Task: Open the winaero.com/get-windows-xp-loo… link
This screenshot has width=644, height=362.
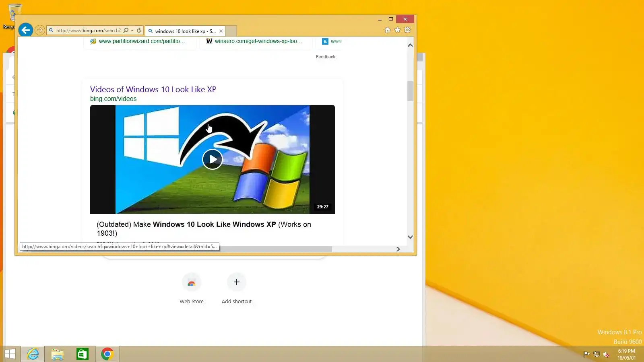Action: pyautogui.click(x=258, y=41)
